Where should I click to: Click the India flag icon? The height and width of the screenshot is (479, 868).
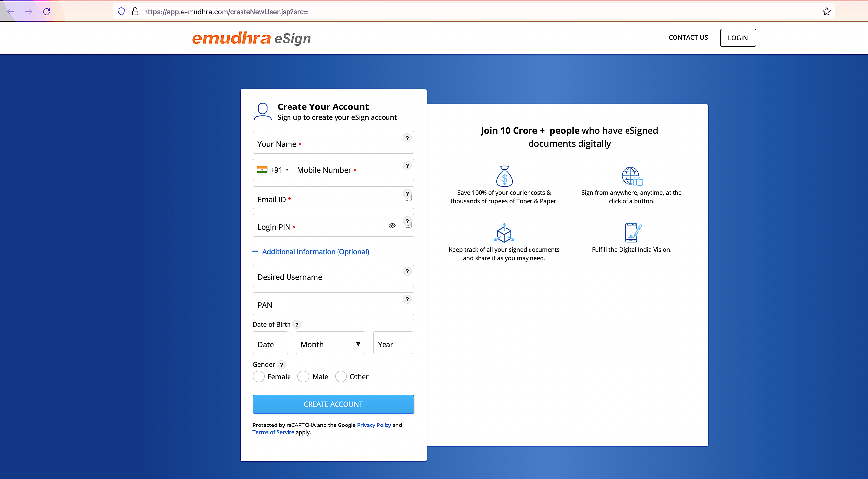(x=262, y=170)
